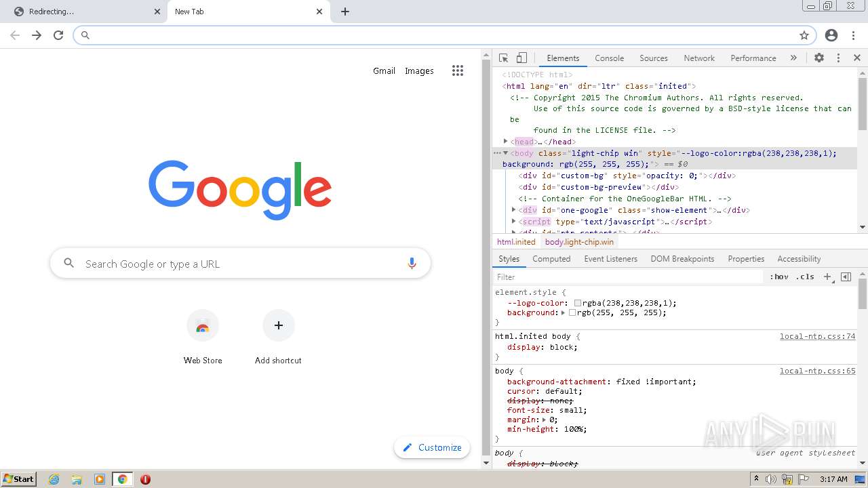Open the Google apps grid icon

click(x=458, y=70)
